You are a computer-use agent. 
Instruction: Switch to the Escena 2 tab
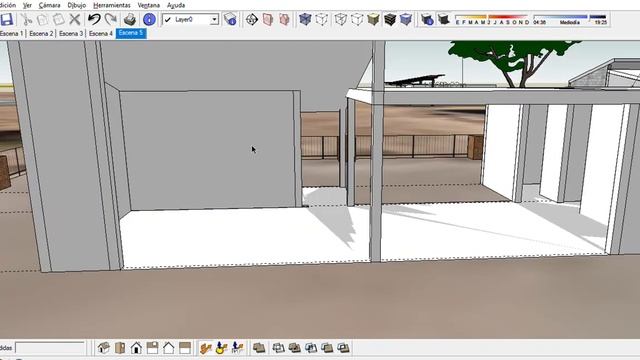point(41,33)
